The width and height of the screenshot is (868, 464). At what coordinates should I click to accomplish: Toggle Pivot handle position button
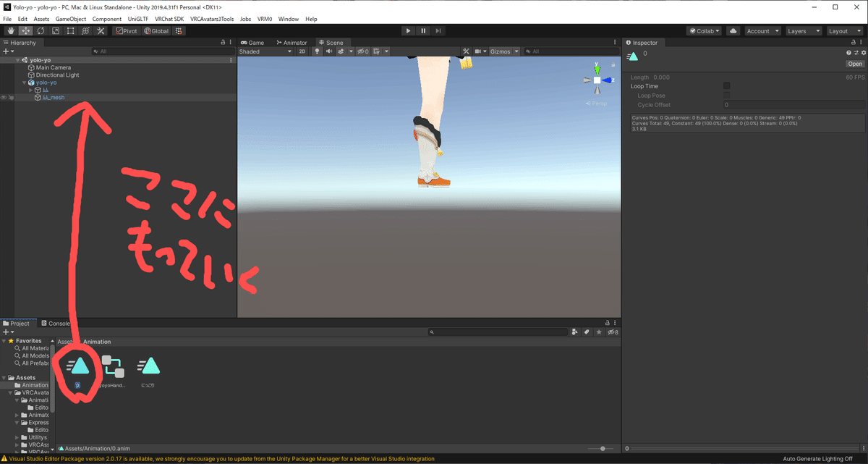coord(127,31)
